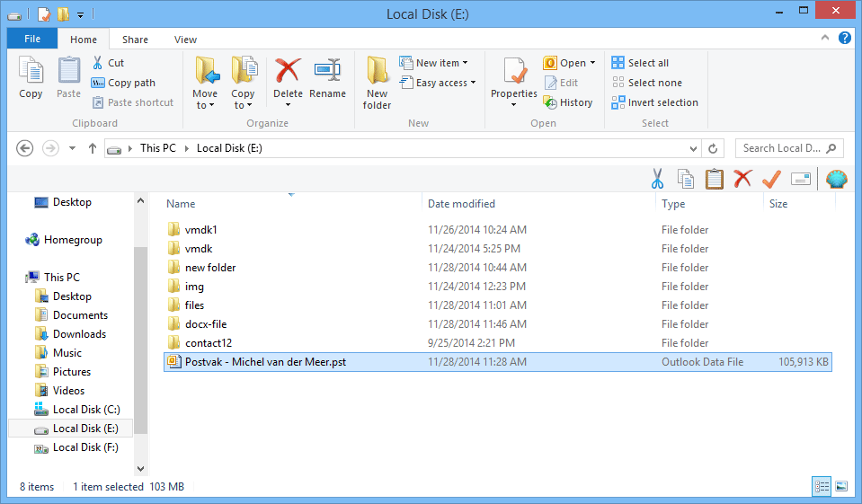Switch to details view in status bar
The height and width of the screenshot is (504, 862).
[822, 486]
